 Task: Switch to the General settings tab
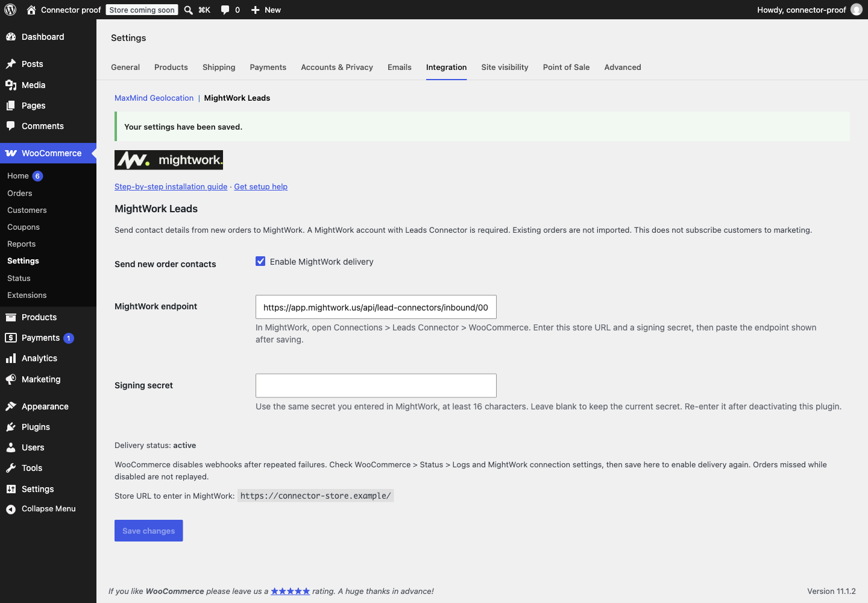[125, 67]
